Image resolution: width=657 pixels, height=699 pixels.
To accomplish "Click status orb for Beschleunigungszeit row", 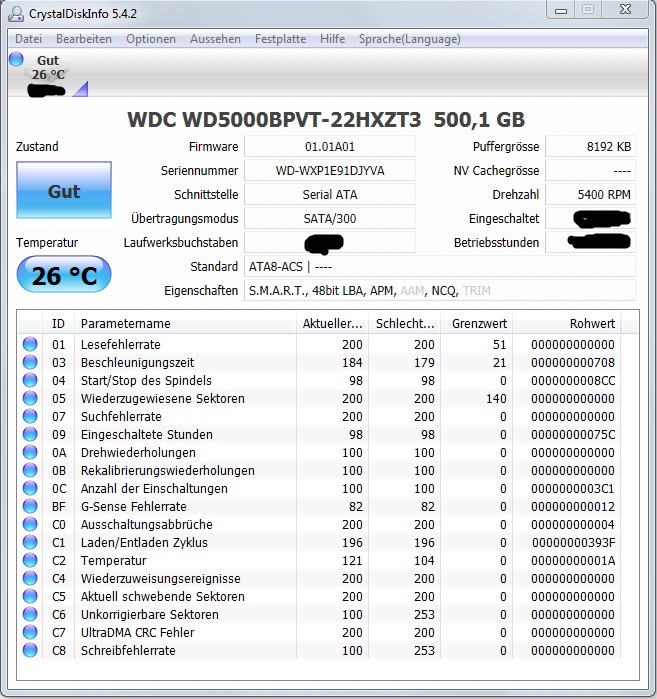I will (x=30, y=362).
